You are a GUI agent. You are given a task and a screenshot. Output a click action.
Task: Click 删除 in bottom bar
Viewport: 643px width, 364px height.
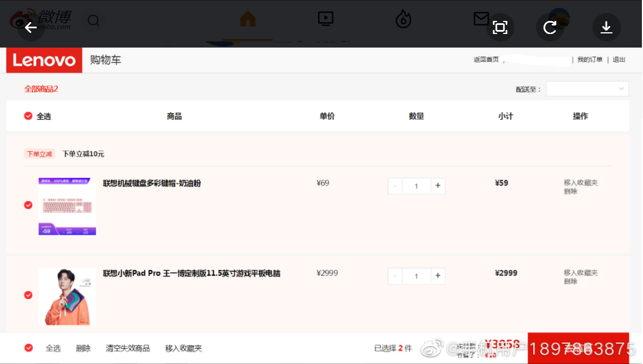[83, 348]
